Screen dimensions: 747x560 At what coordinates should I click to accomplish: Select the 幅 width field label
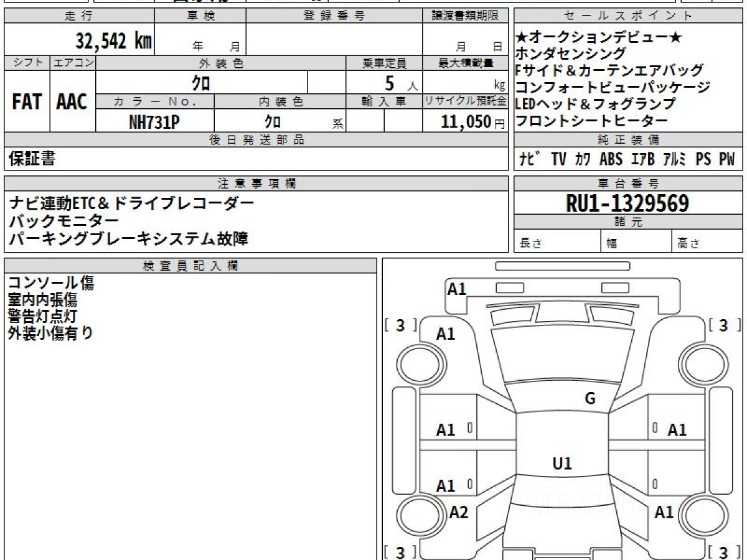click(x=611, y=244)
